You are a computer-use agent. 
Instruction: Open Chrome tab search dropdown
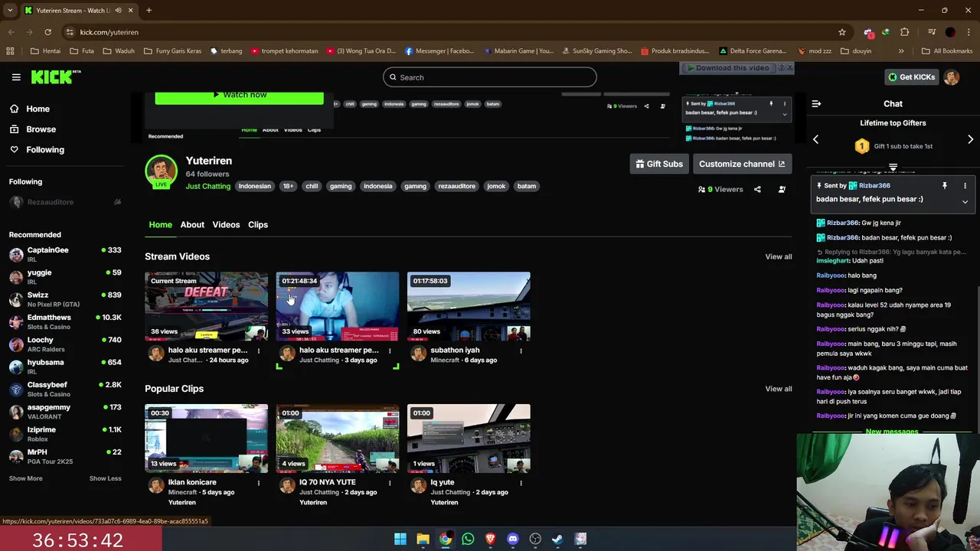click(10, 11)
